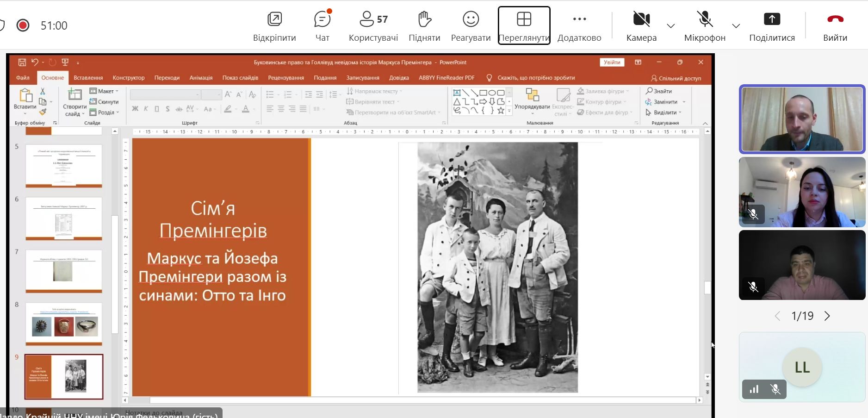The height and width of the screenshot is (418, 868).
Task: Go to next participants page arrow
Action: point(827,316)
